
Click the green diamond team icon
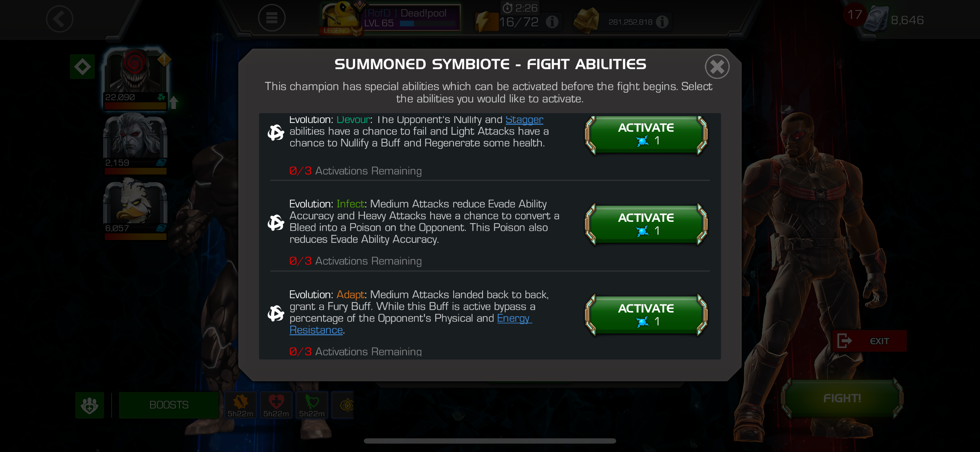(x=82, y=67)
